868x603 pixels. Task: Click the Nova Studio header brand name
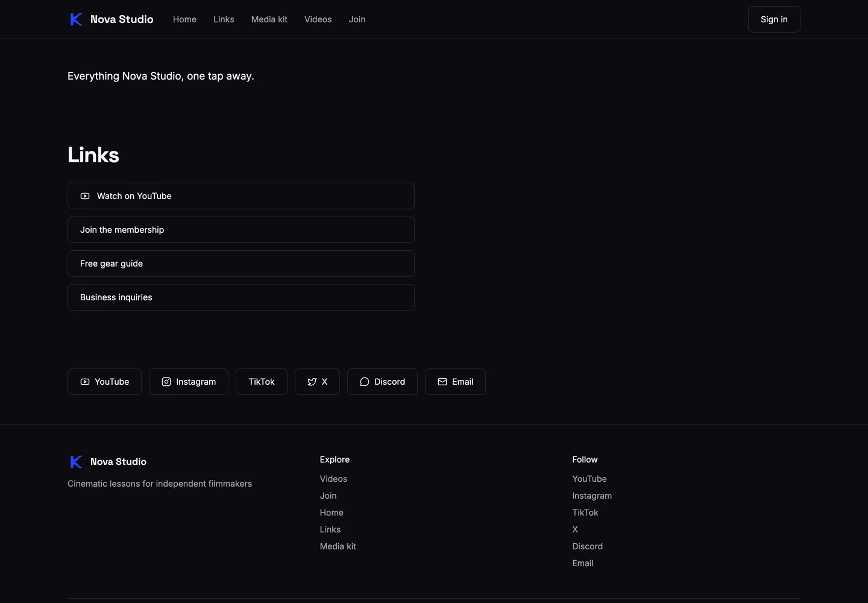(x=122, y=19)
